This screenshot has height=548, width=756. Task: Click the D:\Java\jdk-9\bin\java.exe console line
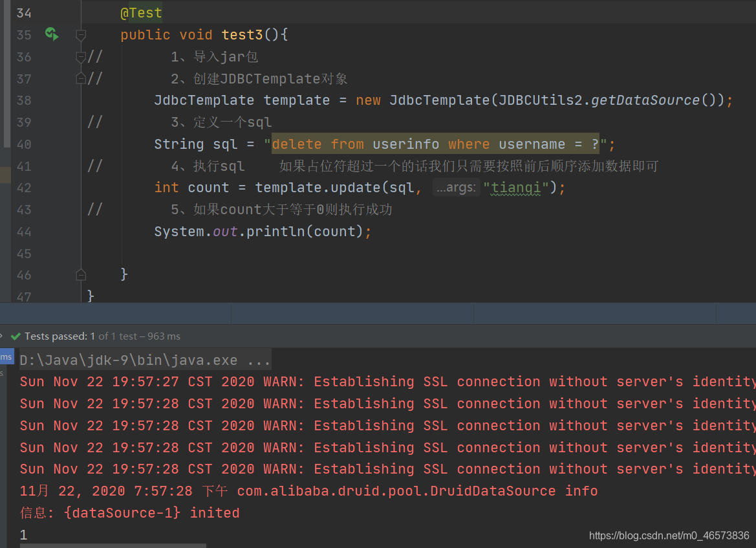(145, 360)
